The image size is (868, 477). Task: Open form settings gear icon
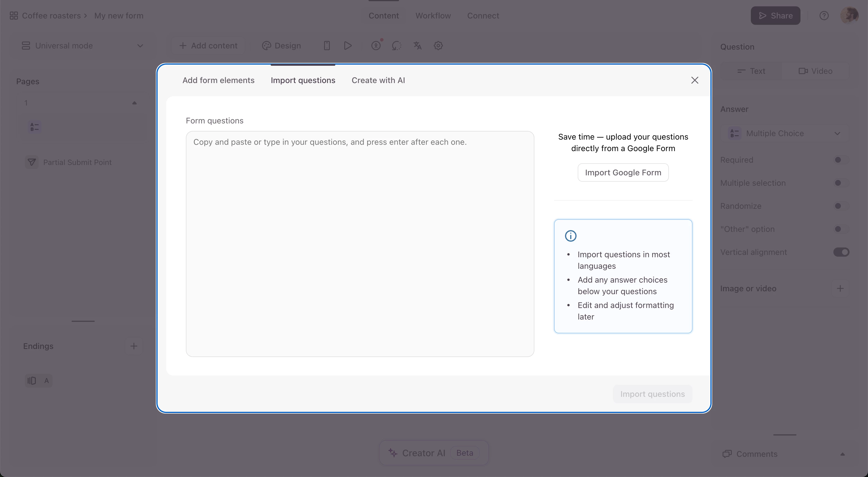click(x=438, y=46)
